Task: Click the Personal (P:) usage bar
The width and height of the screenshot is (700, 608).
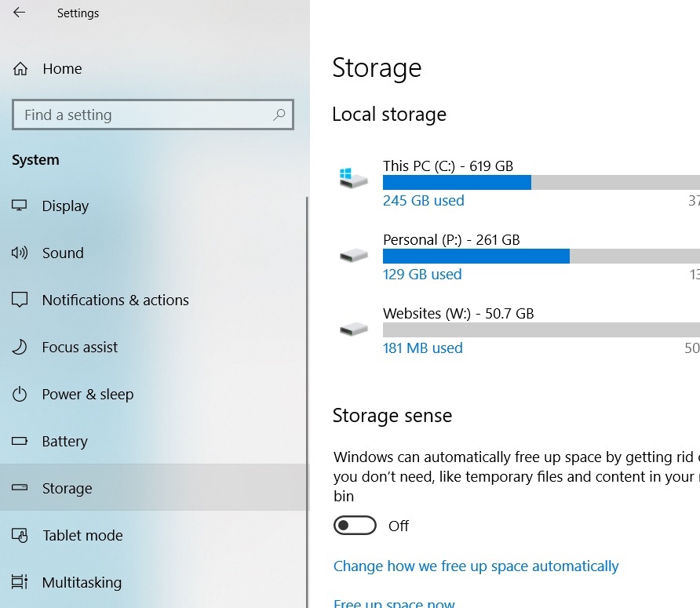Action: tap(541, 257)
